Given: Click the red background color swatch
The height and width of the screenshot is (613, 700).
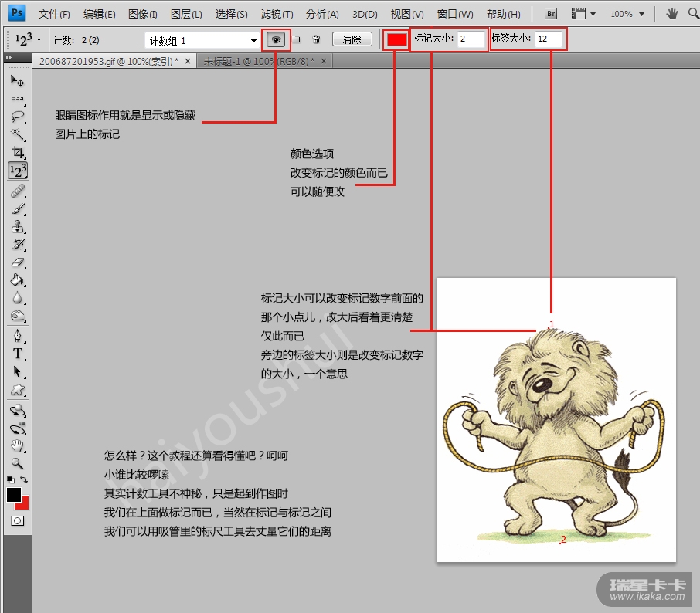Looking at the screenshot, I should [25, 504].
